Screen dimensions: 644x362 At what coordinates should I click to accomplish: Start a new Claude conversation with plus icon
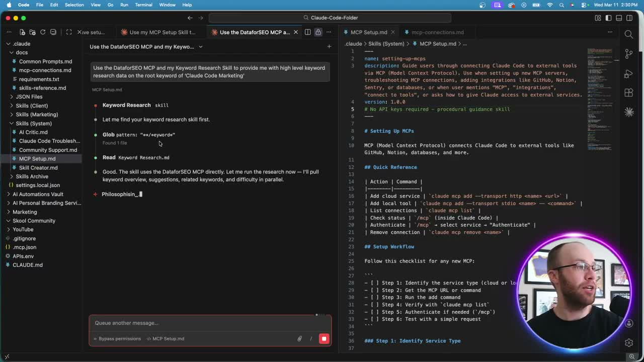(329, 47)
